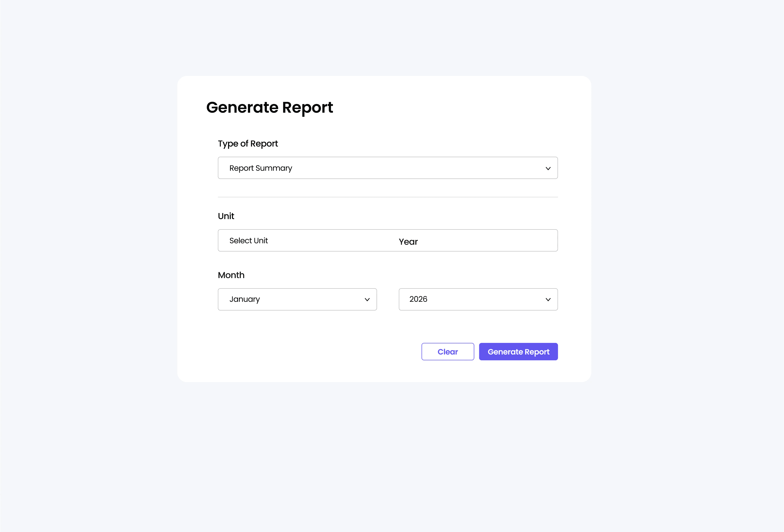
Task: Clear the report form fields
Action: pos(448,352)
